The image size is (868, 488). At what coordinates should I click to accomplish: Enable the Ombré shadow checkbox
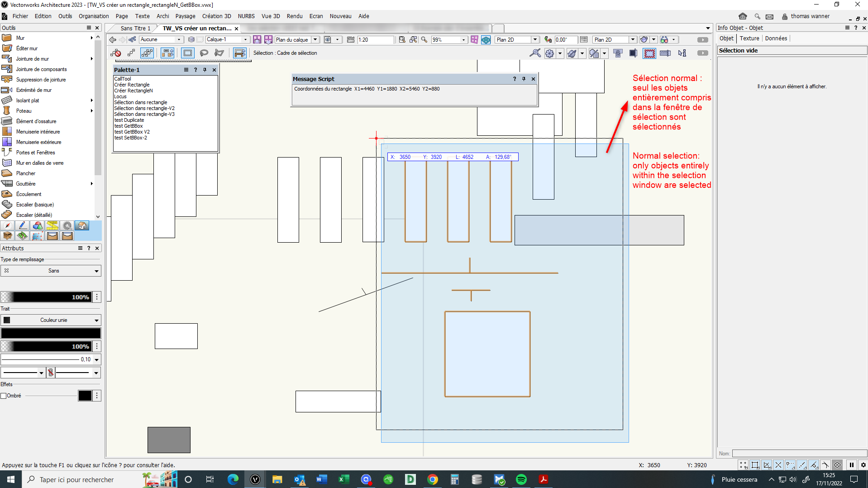coord(4,396)
